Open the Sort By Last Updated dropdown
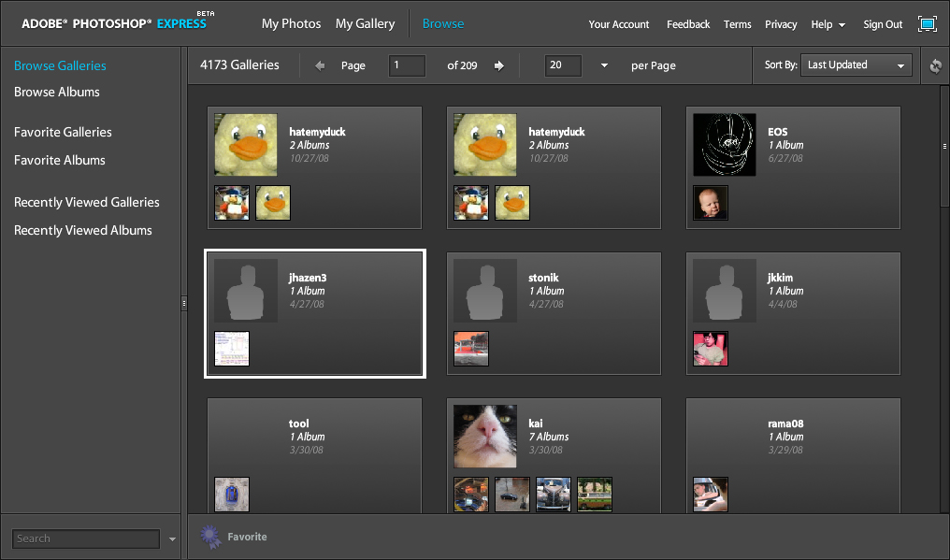The image size is (950, 560). pyautogui.click(x=857, y=65)
